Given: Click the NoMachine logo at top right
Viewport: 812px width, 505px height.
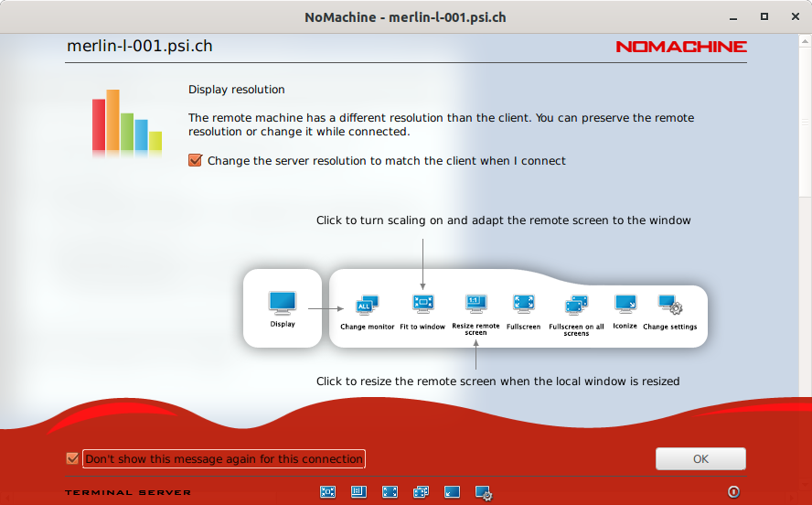Looking at the screenshot, I should pyautogui.click(x=680, y=47).
